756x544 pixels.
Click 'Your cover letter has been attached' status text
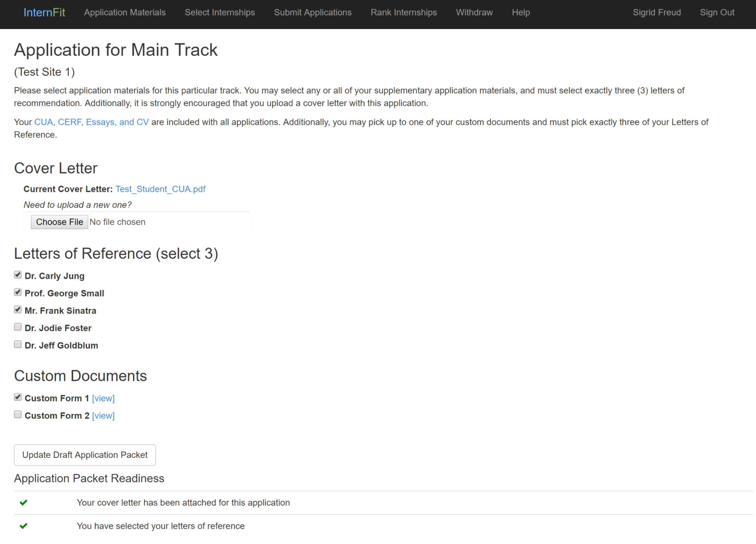coord(183,503)
